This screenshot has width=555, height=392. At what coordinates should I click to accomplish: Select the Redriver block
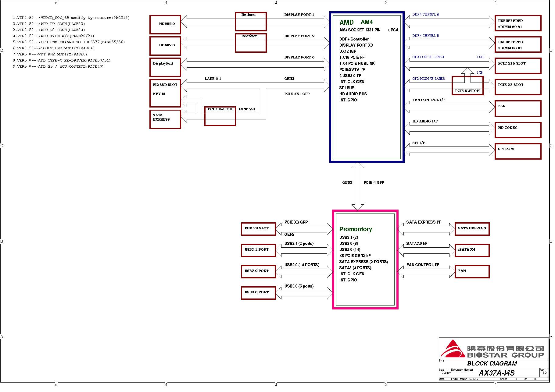(x=251, y=43)
